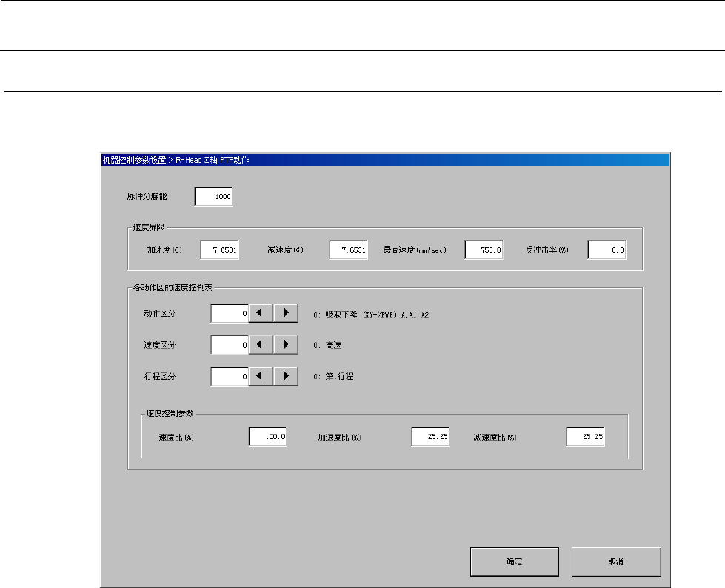Viewport: 725px width, 588px height.
Task: Edit the 反冲击率 (%) field
Action: tap(607, 250)
